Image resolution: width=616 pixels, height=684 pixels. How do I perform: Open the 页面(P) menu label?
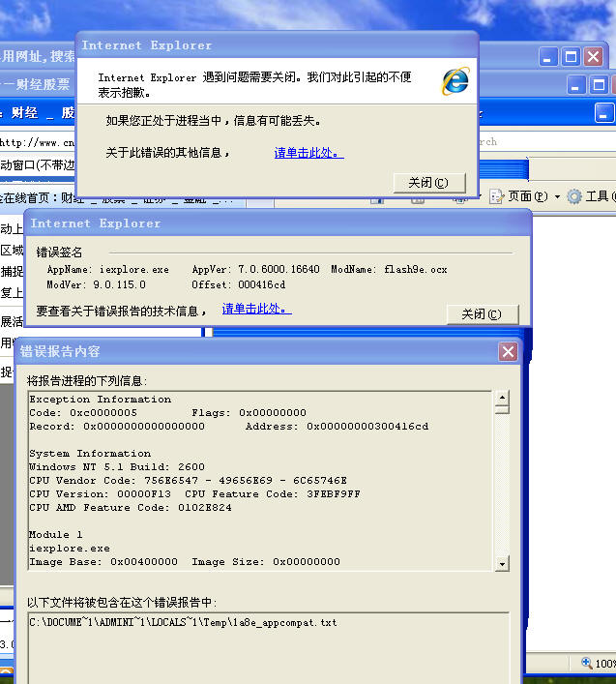pos(527,196)
